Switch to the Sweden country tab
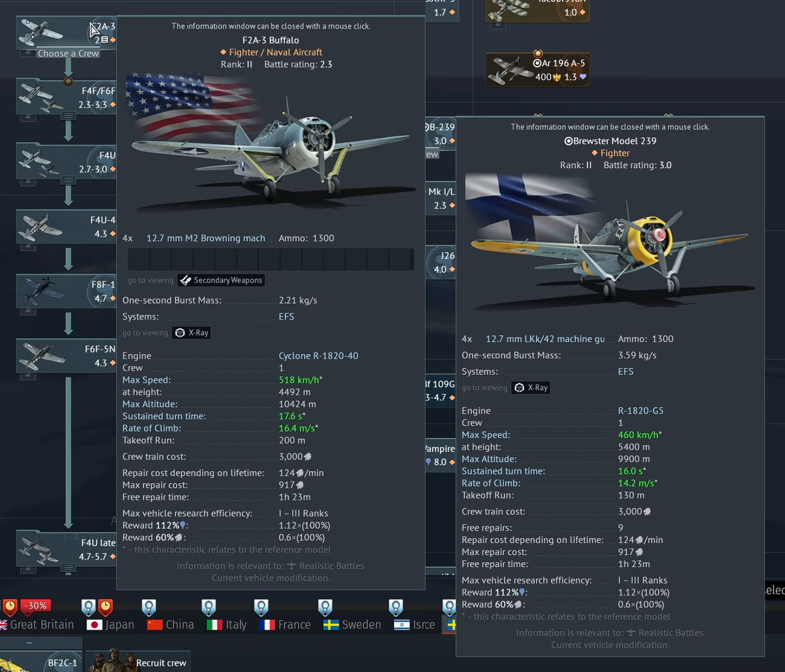The height and width of the screenshot is (672, 785). 352,625
